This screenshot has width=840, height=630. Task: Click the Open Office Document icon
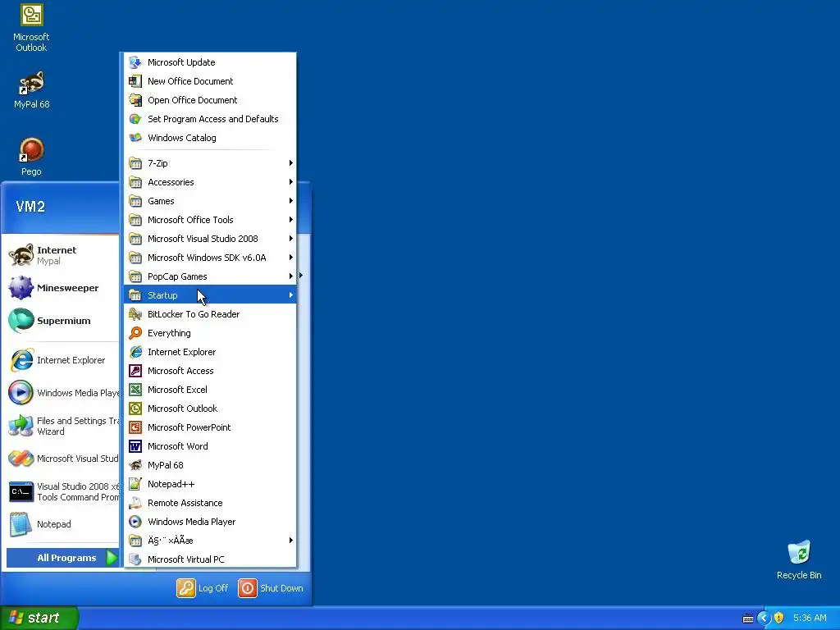[135, 99]
